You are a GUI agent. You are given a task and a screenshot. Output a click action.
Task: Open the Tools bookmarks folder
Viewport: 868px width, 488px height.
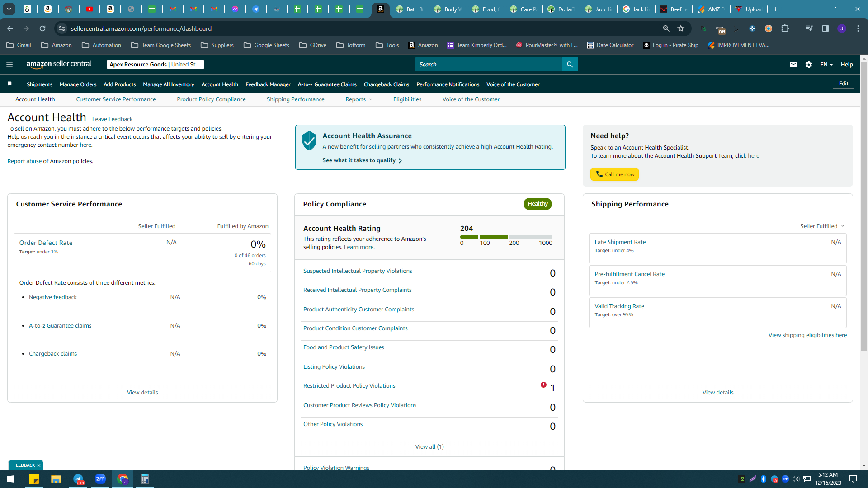(387, 45)
